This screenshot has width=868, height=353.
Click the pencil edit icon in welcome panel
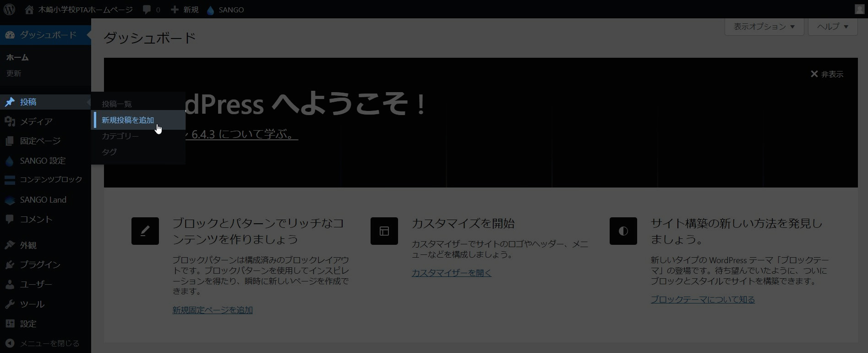[145, 231]
